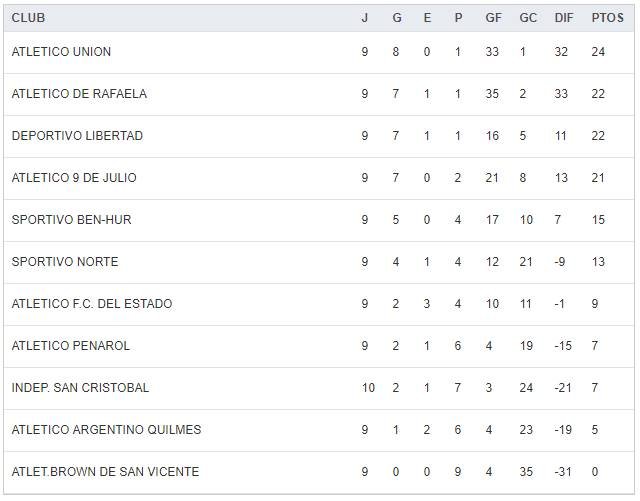Select Indep. San Cristobal's 10 games played
Screen dimensions: 640x501
coord(368,388)
